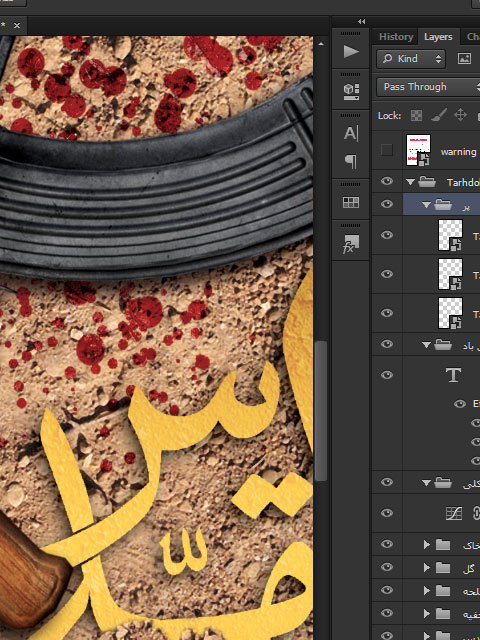The width and height of the screenshot is (480, 640).
Task: Collapse the highlighted layer group triangle
Action: (x=426, y=205)
